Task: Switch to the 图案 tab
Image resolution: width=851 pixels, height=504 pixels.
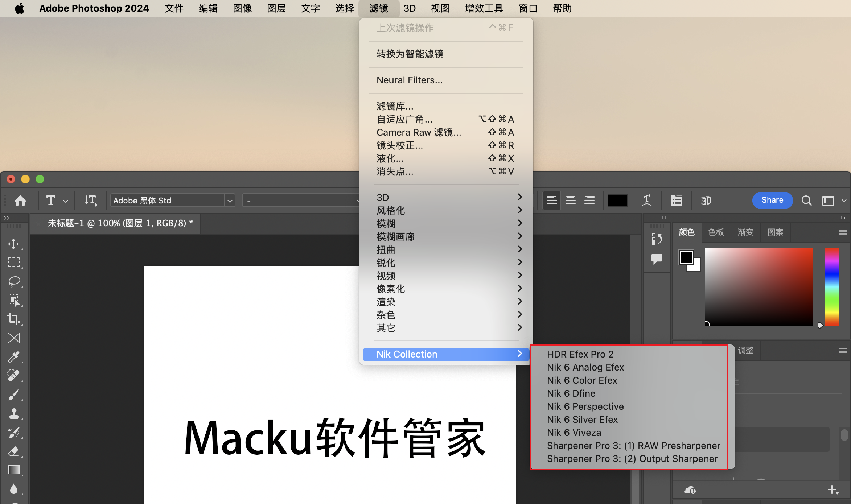Action: click(776, 232)
